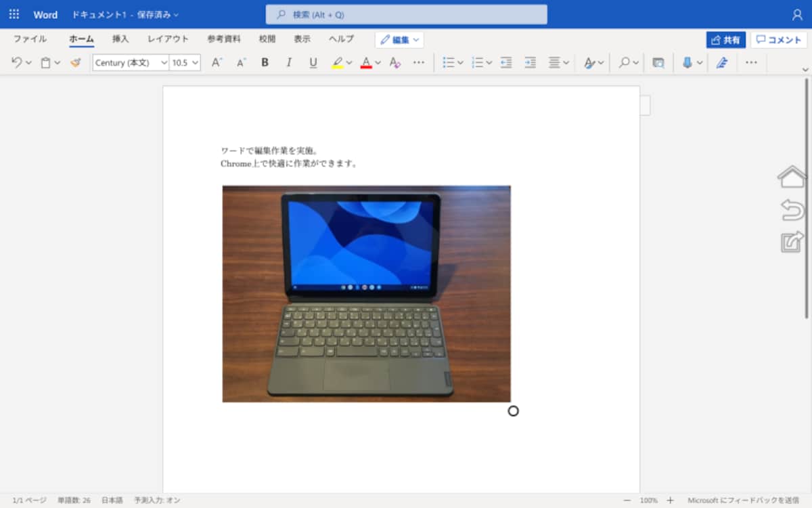
Task: Select the ホーム tab
Action: 81,39
